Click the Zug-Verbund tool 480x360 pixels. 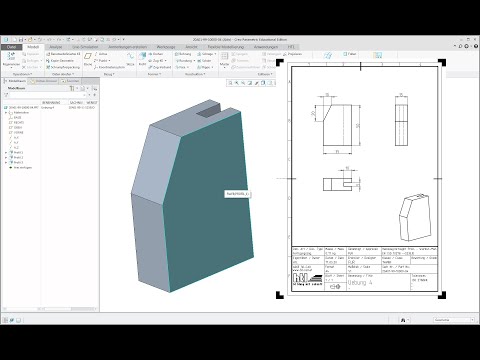(160, 67)
